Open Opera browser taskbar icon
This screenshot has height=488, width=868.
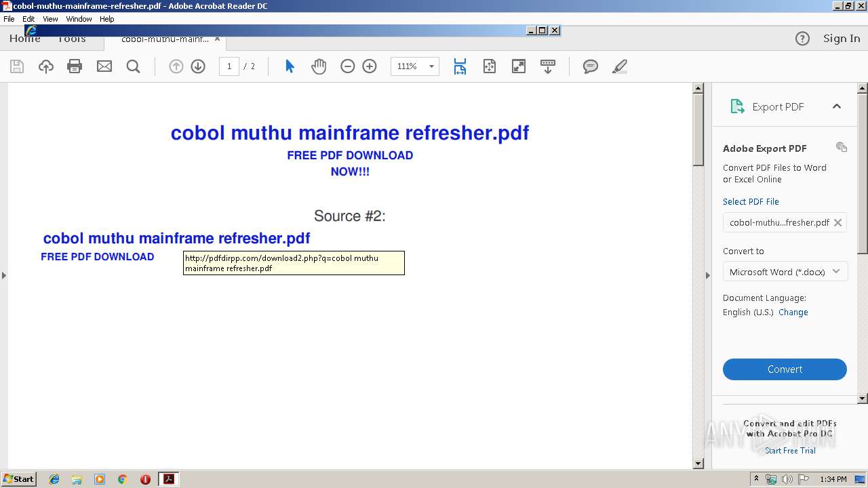click(145, 479)
